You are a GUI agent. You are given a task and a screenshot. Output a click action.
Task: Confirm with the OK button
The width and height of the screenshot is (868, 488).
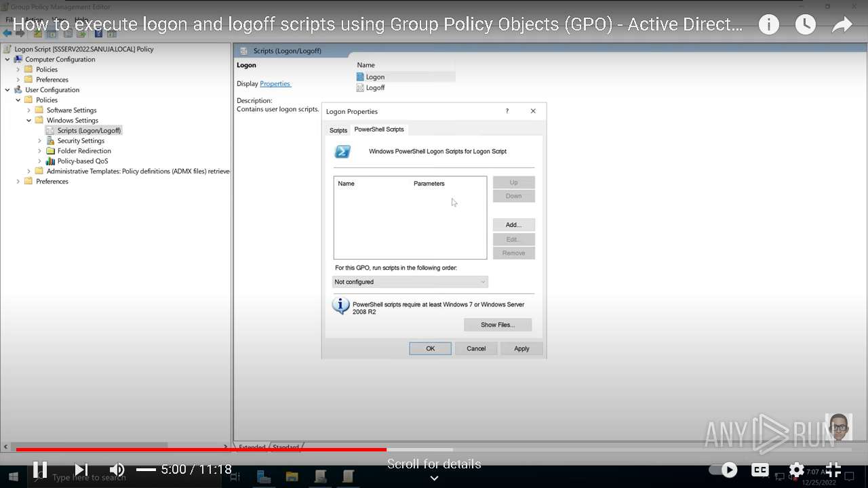pyautogui.click(x=430, y=348)
